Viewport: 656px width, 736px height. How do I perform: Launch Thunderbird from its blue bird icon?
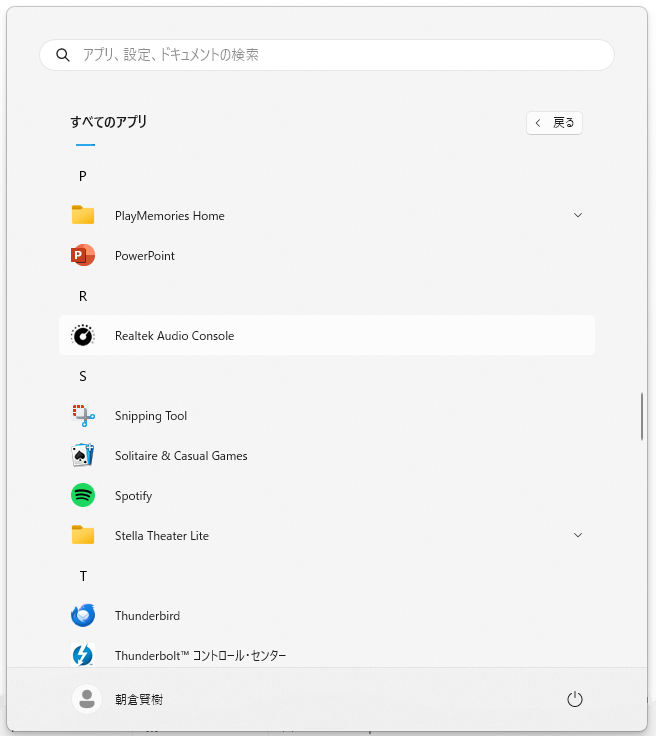click(83, 615)
